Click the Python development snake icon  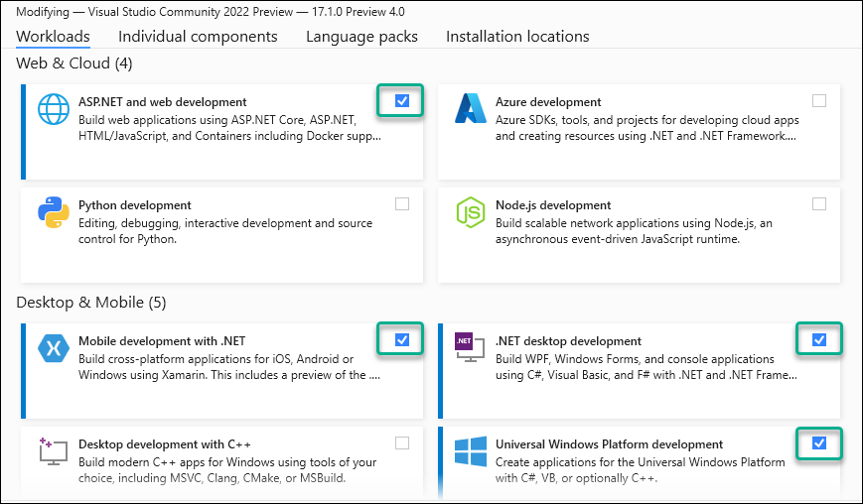click(x=54, y=213)
